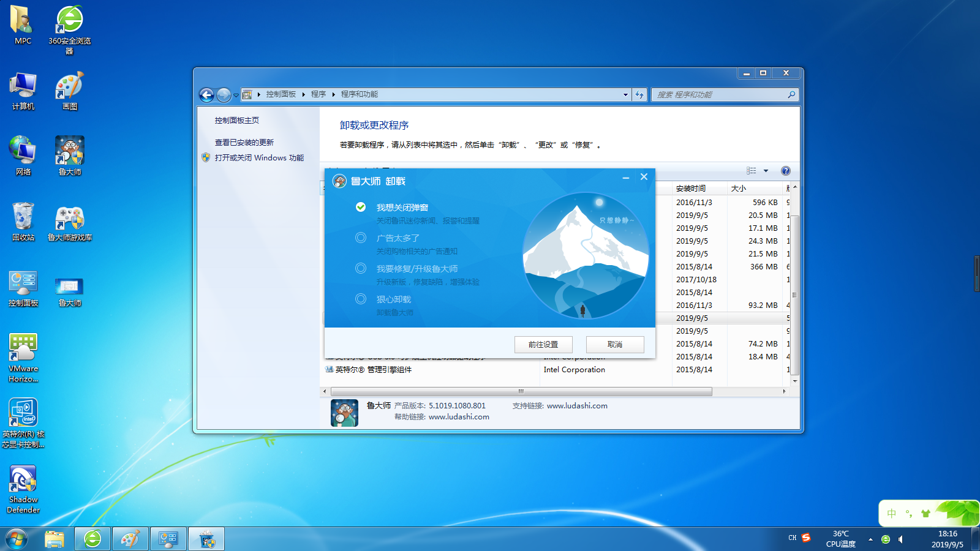Open File Explorer from the taskbar
Viewport: 980px width, 551px height.
click(55, 539)
